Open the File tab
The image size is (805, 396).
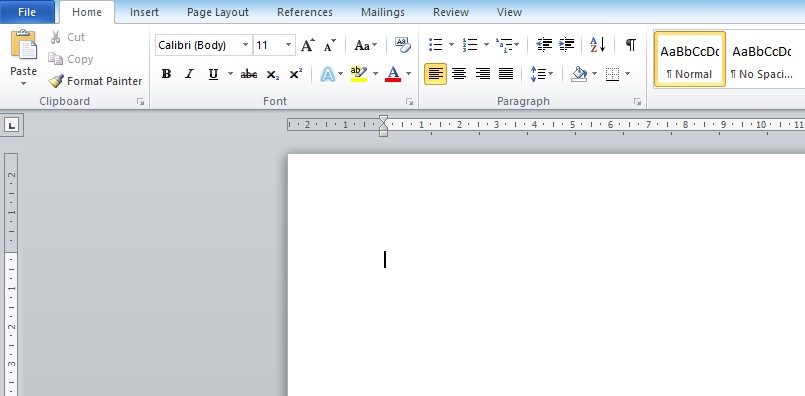pos(27,12)
